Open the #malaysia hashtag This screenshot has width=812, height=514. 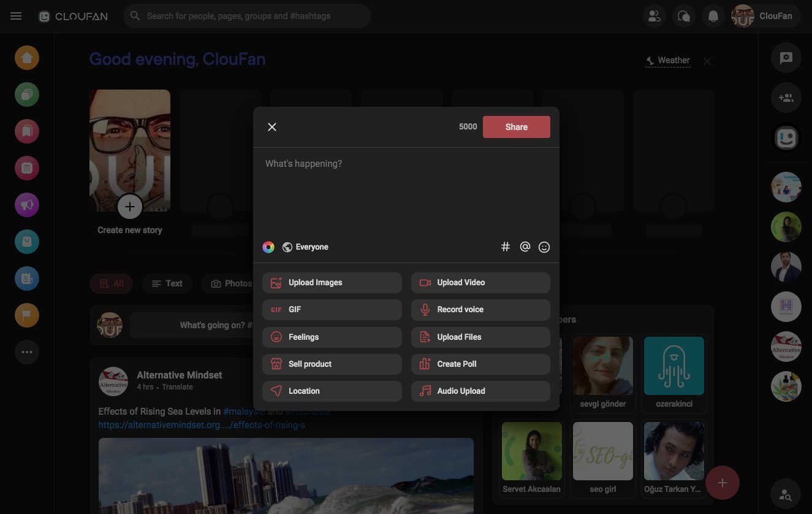244,412
